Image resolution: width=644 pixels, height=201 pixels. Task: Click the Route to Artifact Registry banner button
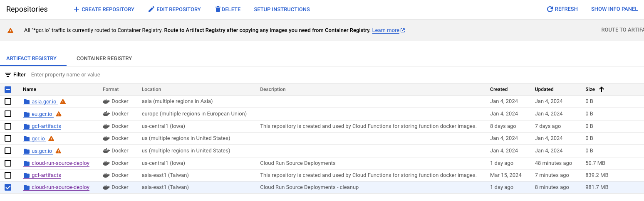[x=622, y=30]
